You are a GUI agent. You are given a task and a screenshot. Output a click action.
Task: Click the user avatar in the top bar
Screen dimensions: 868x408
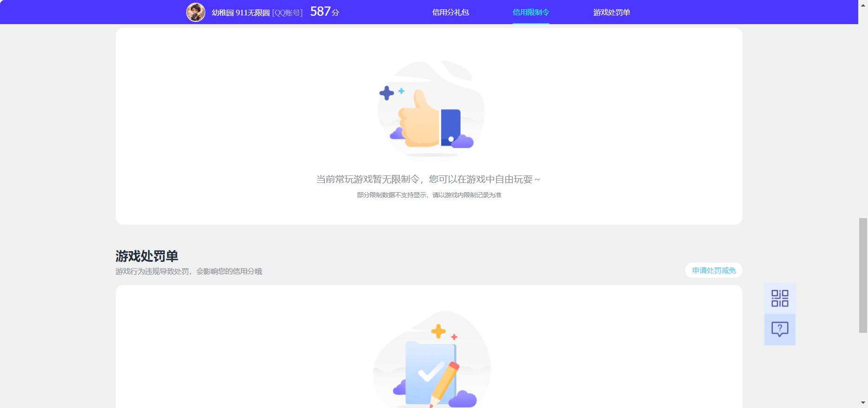196,12
